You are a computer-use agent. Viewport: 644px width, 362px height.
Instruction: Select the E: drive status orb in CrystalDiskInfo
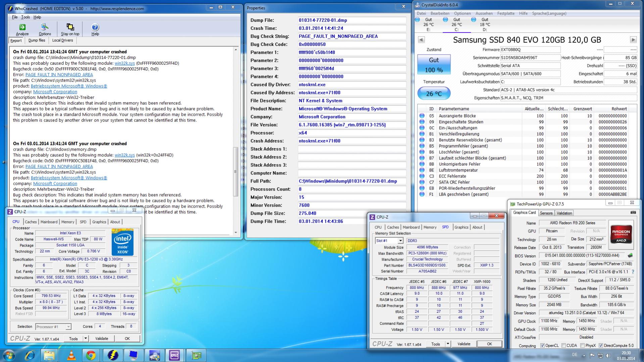417,20
